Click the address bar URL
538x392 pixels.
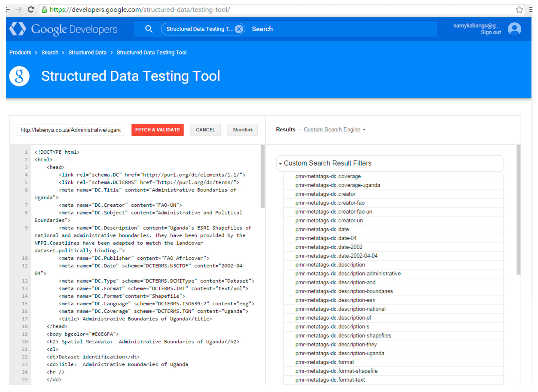click(x=140, y=10)
